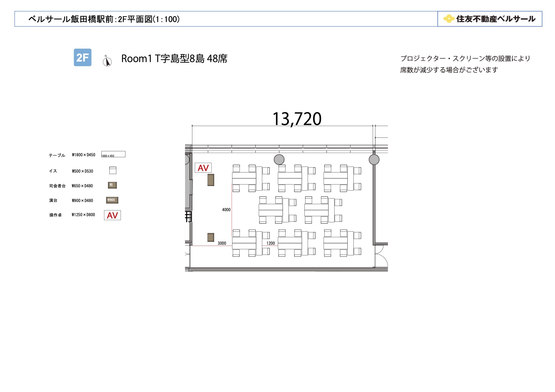Click the heading Room1 T字島型8島 48席

pos(174,58)
